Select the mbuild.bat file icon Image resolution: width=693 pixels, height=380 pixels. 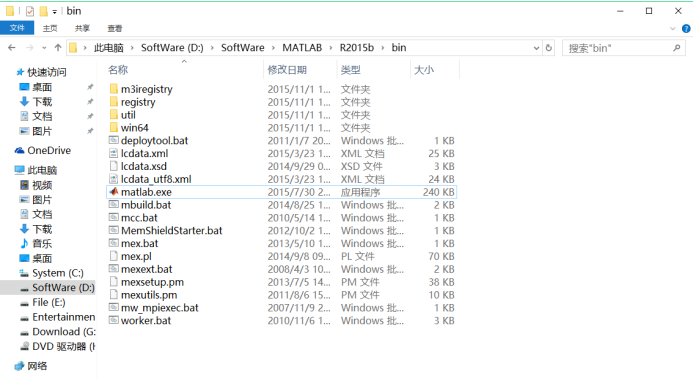tap(114, 205)
